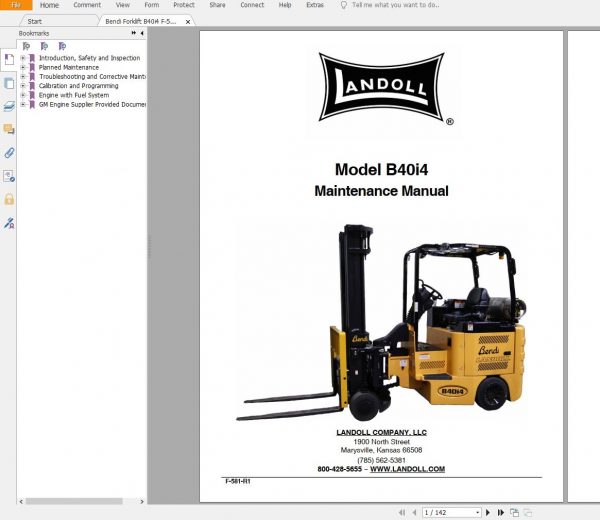Expand the Planned Maintenance bookmark node
Screen dimensions: 600x520
click(x=23, y=67)
